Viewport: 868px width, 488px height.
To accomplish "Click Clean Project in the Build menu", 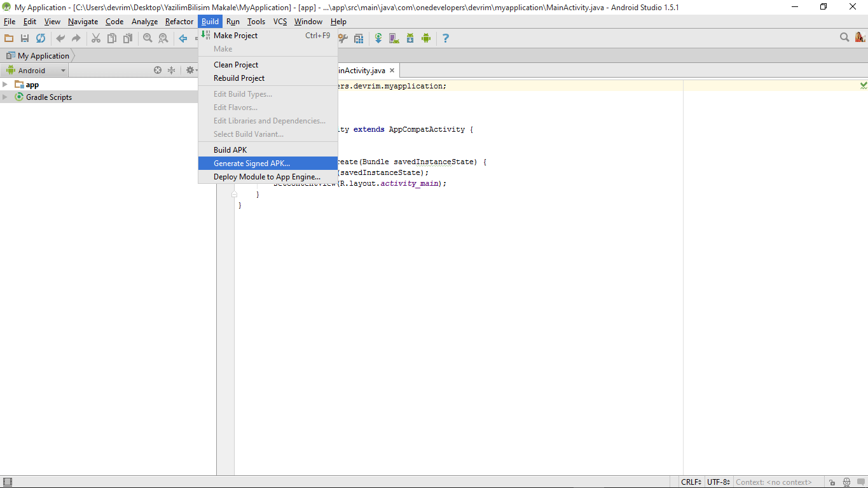I will click(236, 65).
